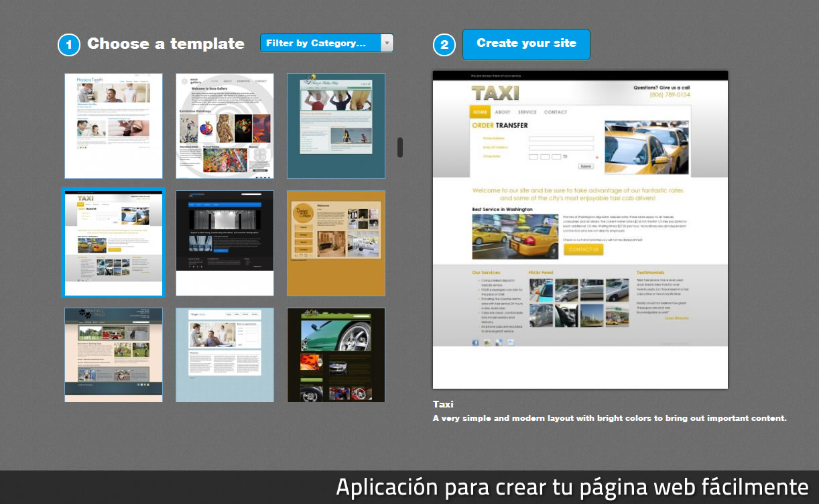Select the highlighted Taxi template thumbnail
This screenshot has width=819, height=504.
(113, 243)
